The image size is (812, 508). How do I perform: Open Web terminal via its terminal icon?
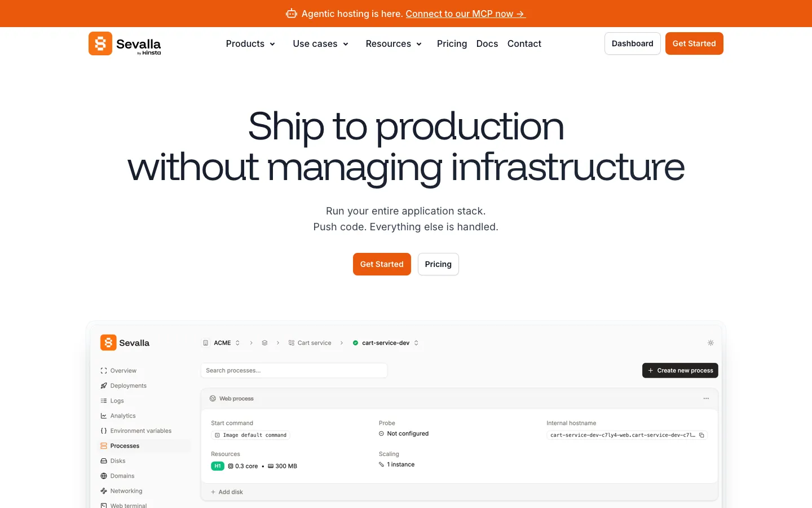click(104, 505)
